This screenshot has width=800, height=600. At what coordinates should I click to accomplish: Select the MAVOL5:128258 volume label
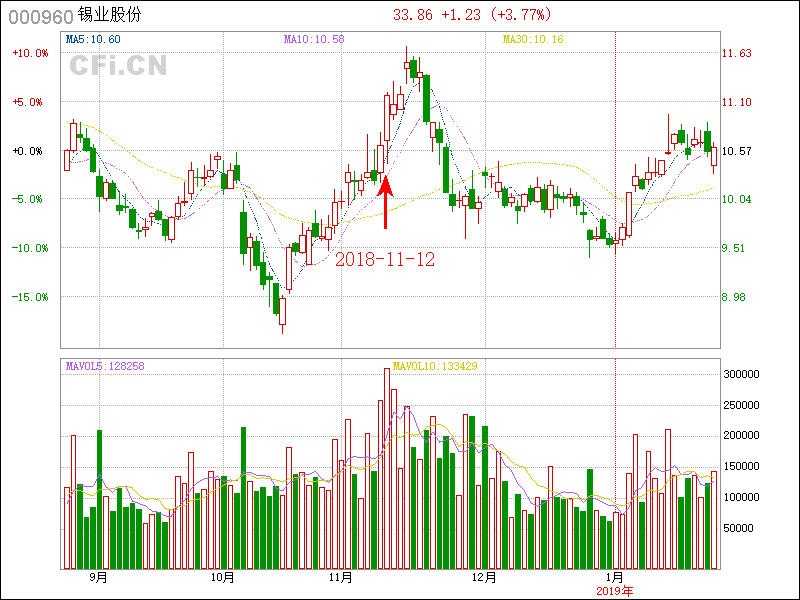(x=105, y=366)
